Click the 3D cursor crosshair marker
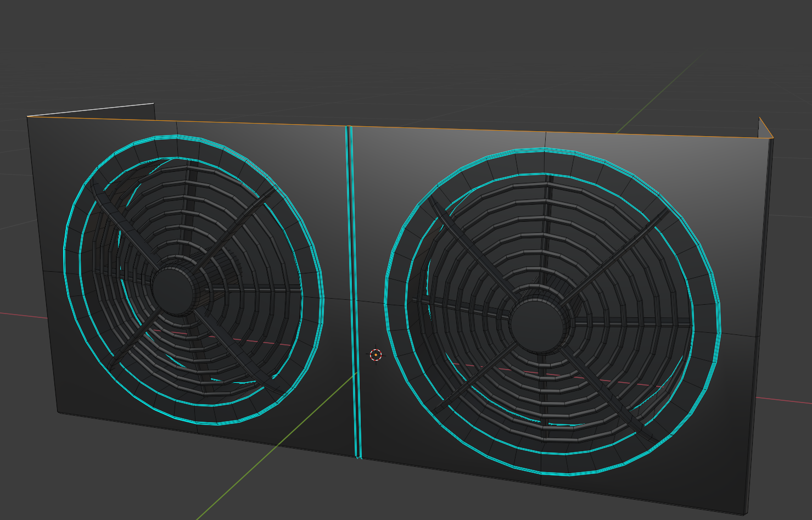This screenshot has width=812, height=520. click(376, 355)
